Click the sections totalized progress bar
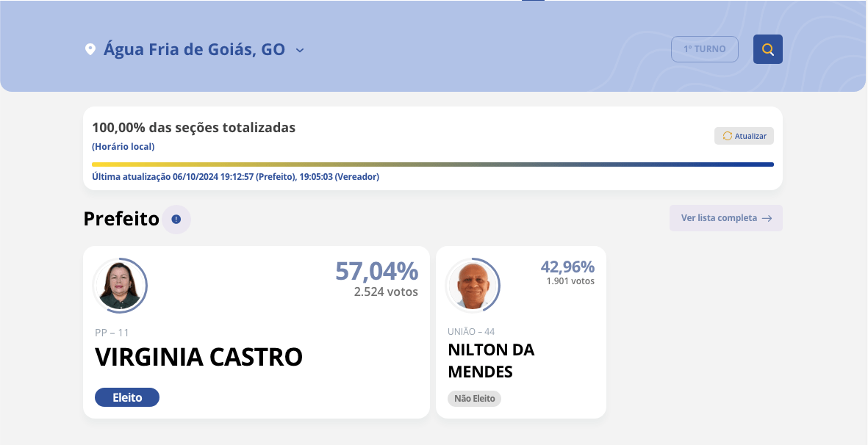Screen dimensions: 868x445 pyautogui.click(x=432, y=164)
